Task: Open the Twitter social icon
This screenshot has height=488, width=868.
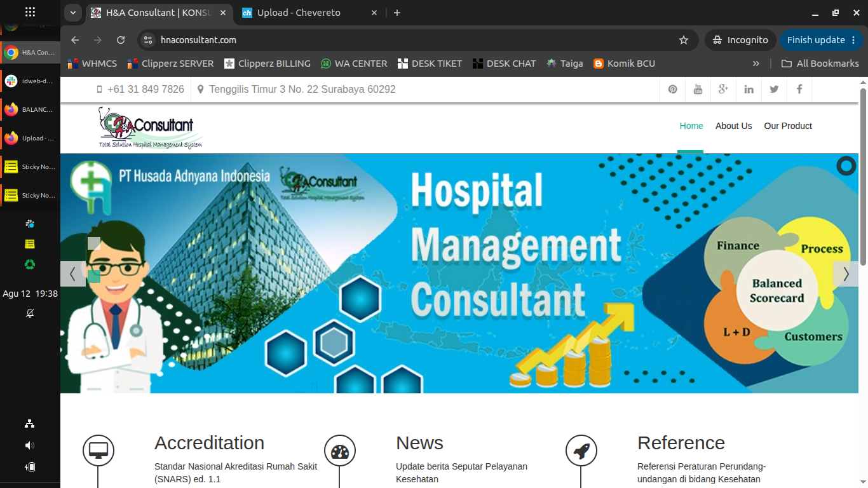Action: 774,90
